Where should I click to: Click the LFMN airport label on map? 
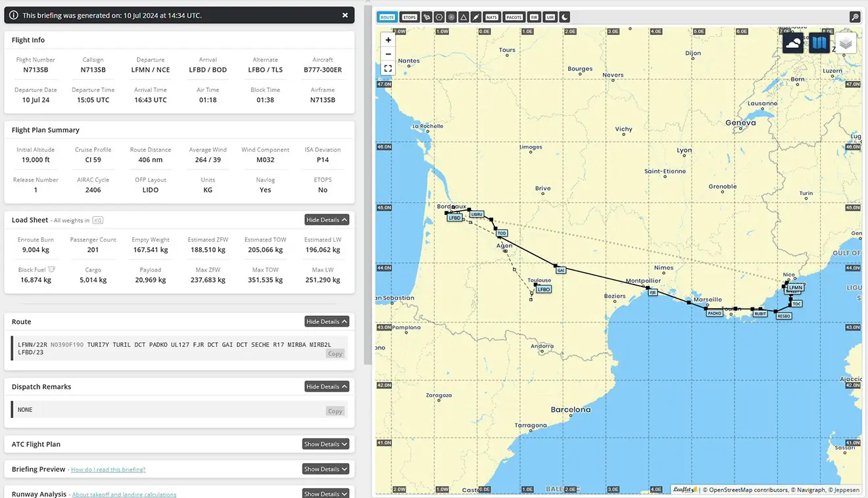(796, 287)
